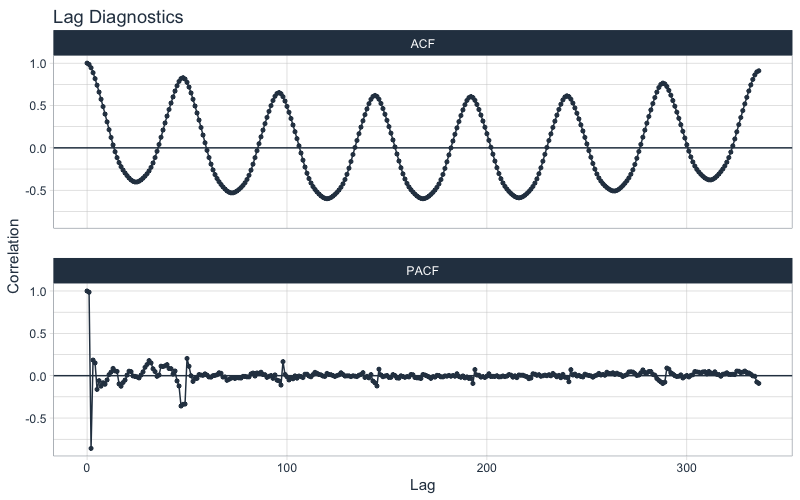Click the PACF panel header strip
Viewport: 800px width, 500px height.
tap(422, 270)
